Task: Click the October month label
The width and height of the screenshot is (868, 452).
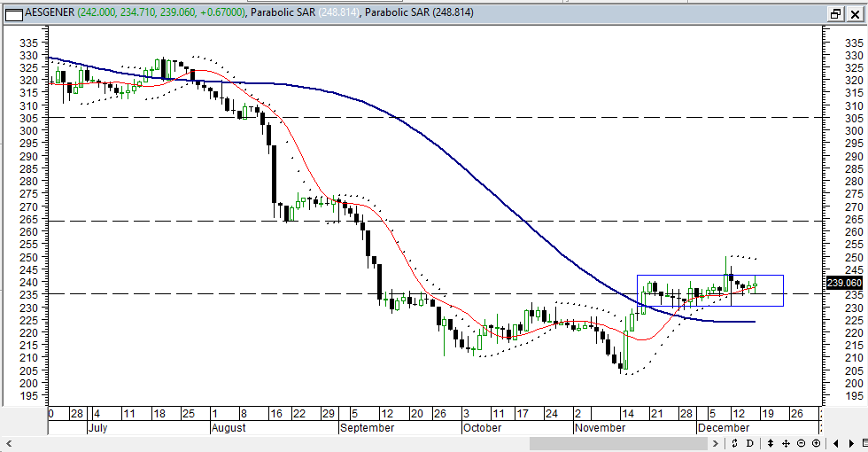Action: click(484, 427)
